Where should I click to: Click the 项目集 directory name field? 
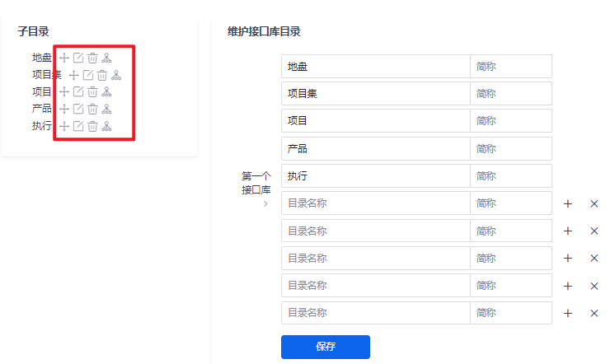point(375,94)
